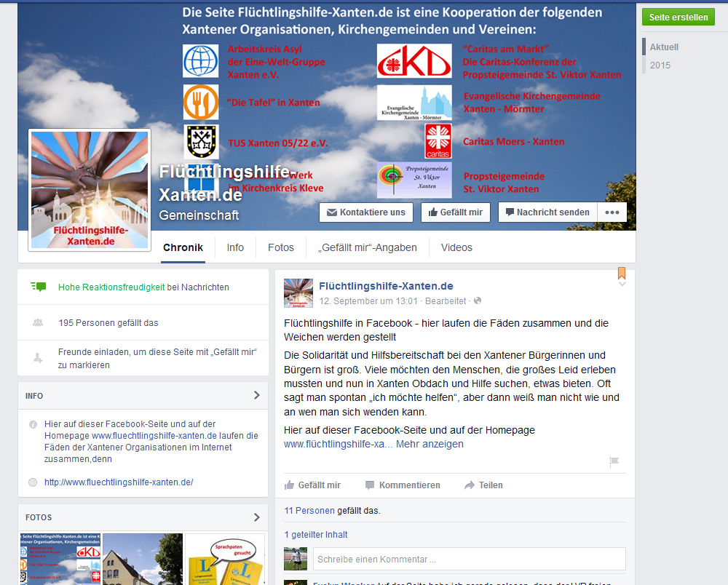Click the orange bookmark ribbon icon

click(622, 273)
